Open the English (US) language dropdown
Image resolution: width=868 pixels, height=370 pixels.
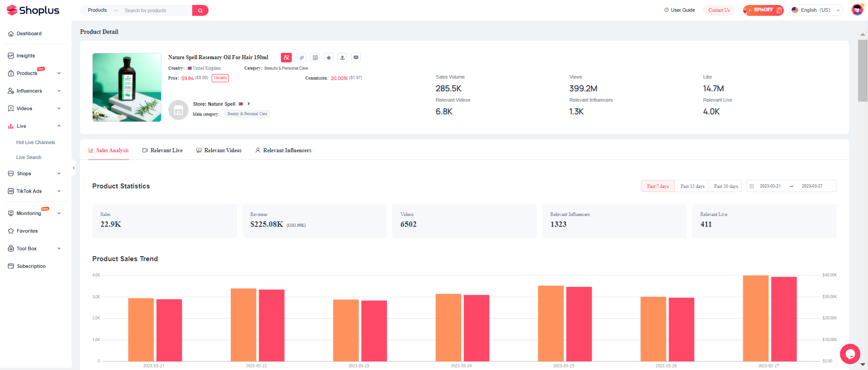pyautogui.click(x=816, y=10)
